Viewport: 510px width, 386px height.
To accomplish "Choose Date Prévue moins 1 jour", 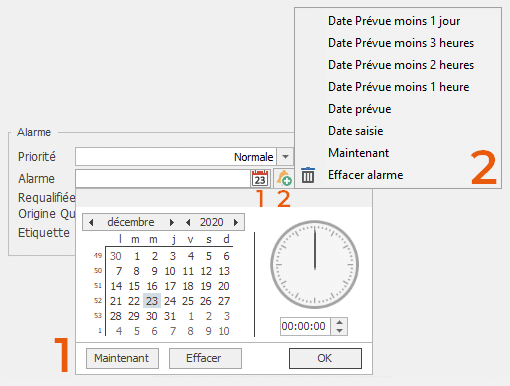I will tap(394, 21).
